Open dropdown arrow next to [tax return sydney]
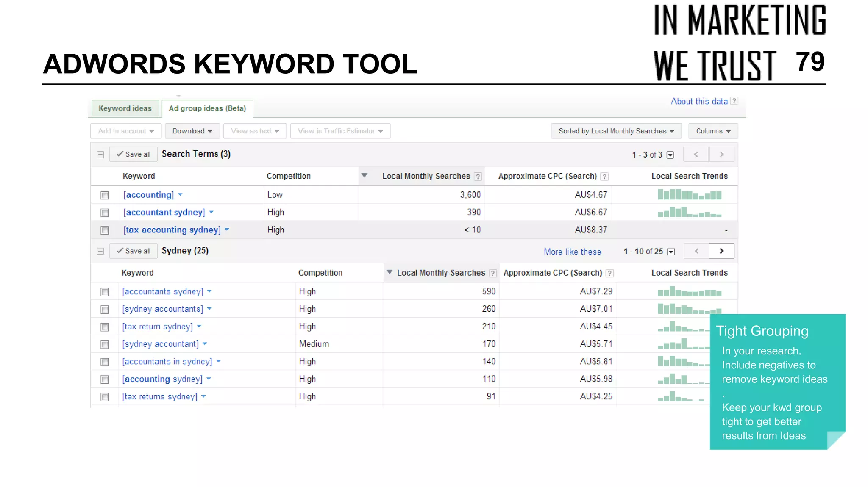 [199, 327]
